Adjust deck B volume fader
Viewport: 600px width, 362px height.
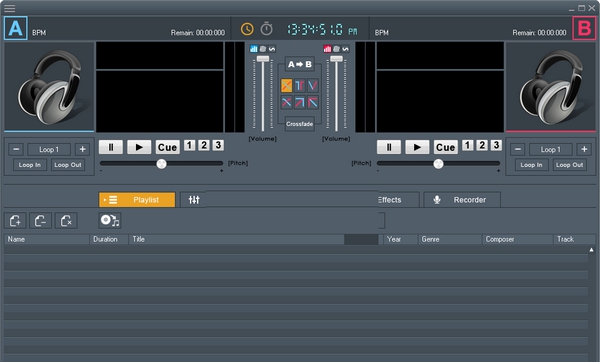click(336, 59)
